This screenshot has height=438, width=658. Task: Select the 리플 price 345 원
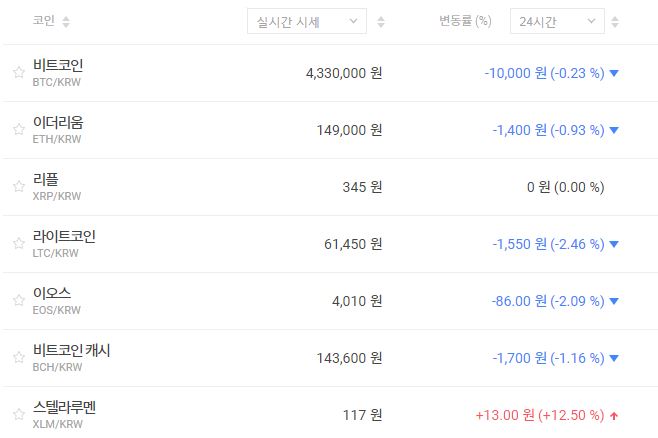(363, 187)
